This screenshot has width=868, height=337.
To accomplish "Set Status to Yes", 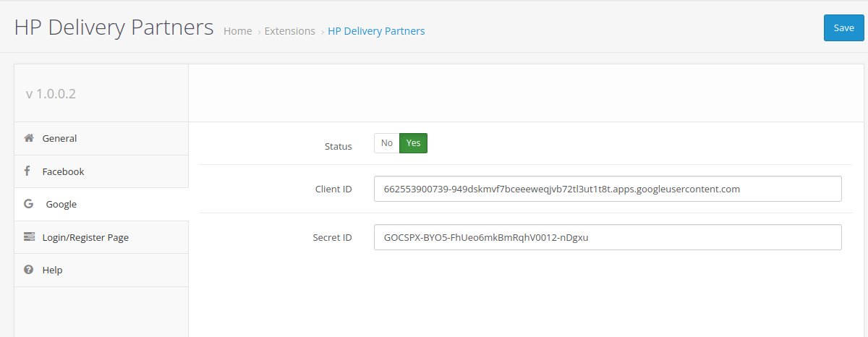I will [413, 143].
